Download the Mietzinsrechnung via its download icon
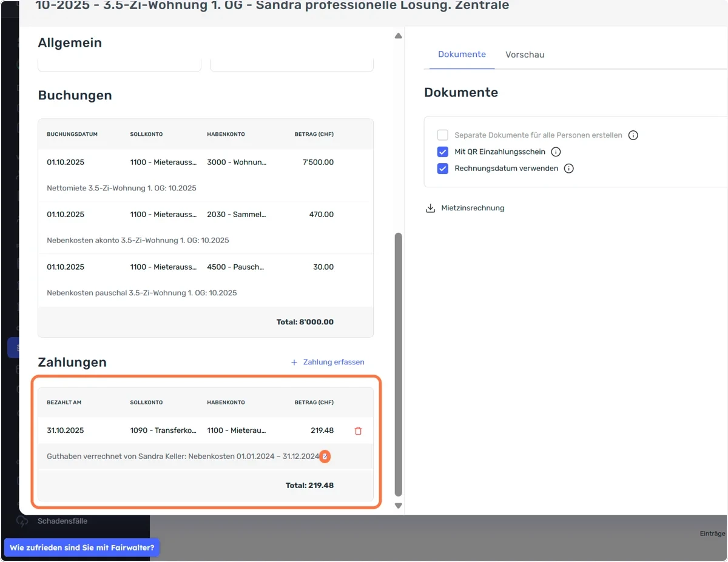This screenshot has width=728, height=562. pos(430,208)
